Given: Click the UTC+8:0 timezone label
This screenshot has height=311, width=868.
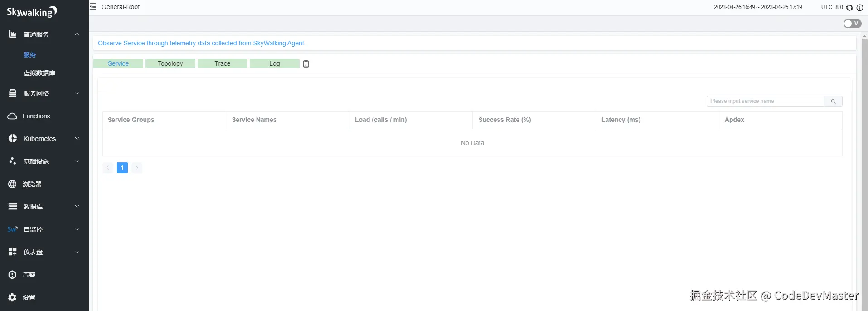Looking at the screenshot, I should tap(832, 7).
